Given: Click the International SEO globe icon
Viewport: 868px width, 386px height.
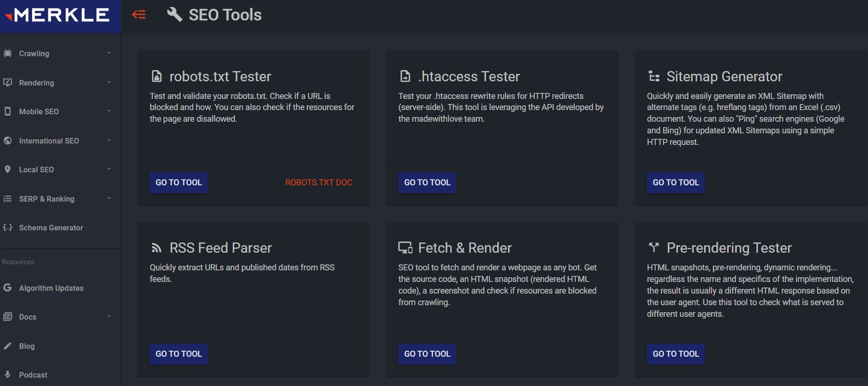Looking at the screenshot, I should (x=7, y=140).
